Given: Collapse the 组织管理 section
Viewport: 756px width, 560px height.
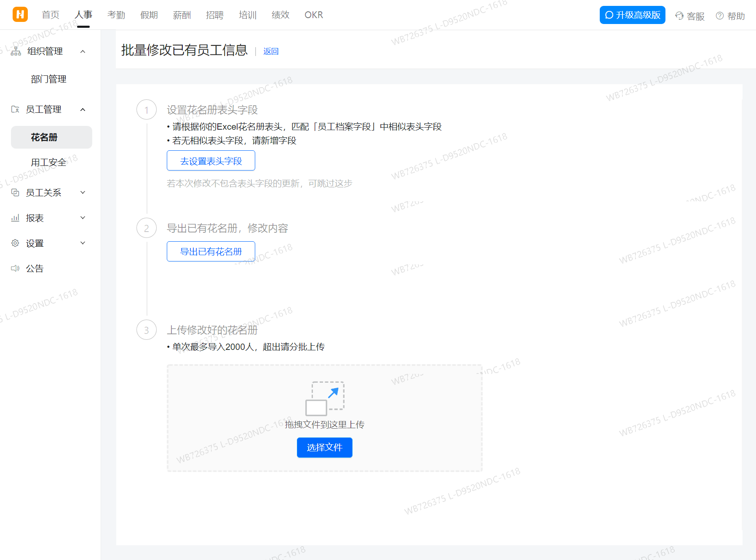Looking at the screenshot, I should tap(83, 51).
